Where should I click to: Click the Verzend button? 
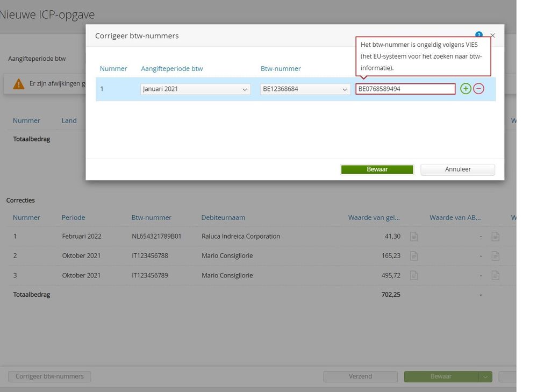pos(360,376)
